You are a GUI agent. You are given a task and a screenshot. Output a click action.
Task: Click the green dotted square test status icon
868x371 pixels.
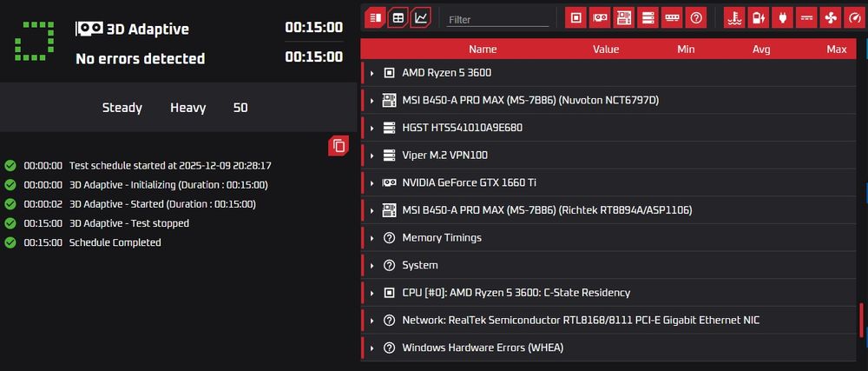coord(35,42)
